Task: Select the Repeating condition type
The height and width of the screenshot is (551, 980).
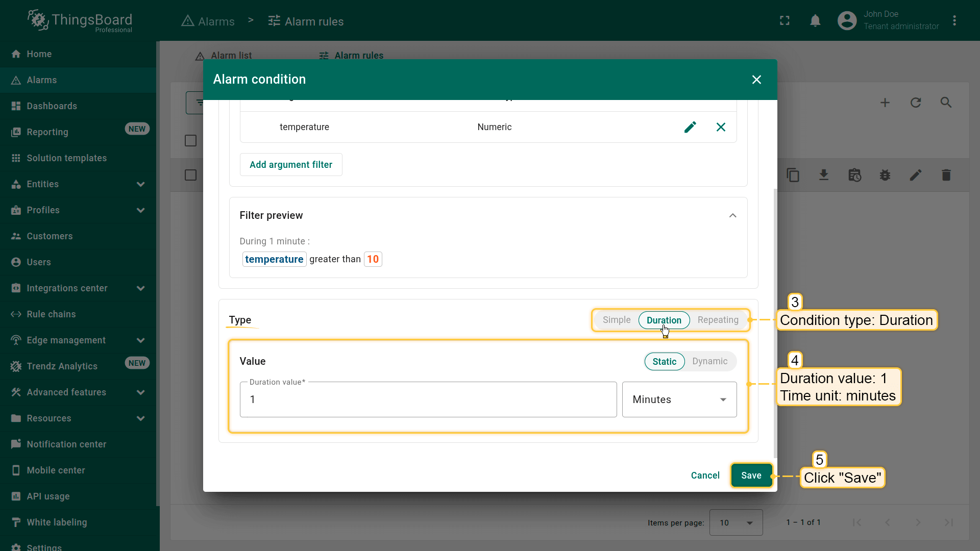Action: click(x=718, y=320)
